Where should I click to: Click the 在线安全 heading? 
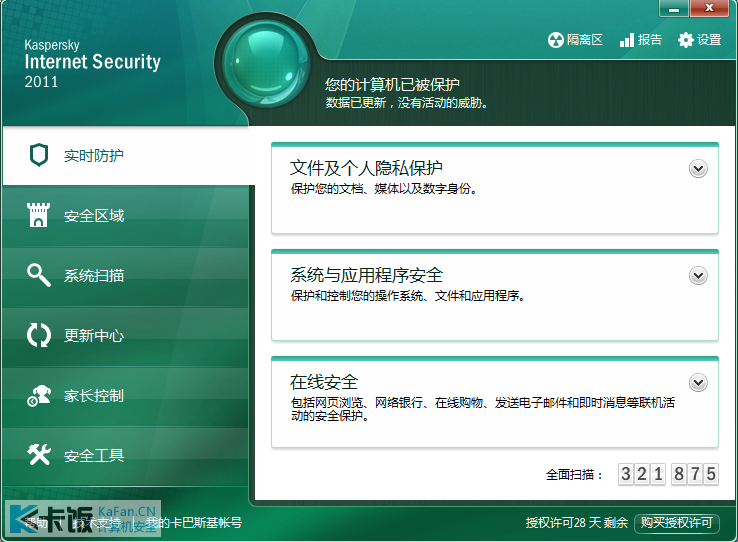[x=324, y=382]
